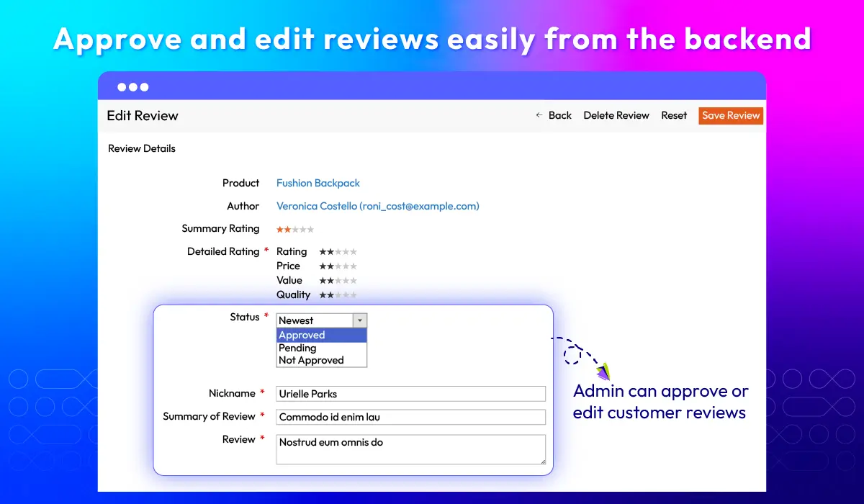864x504 pixels.
Task: Expand the Status dropdown arrow
Action: (x=360, y=320)
